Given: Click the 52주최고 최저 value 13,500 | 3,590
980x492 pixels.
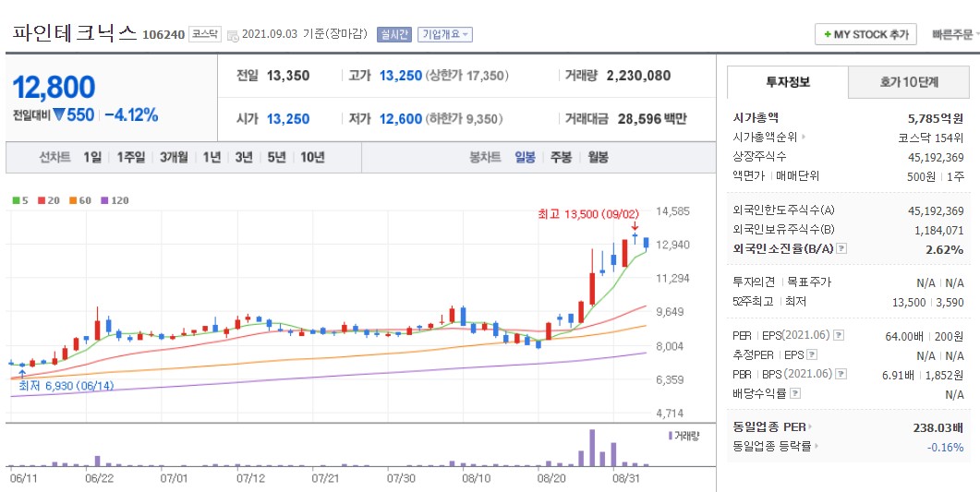Looking at the screenshot, I should (927, 302).
